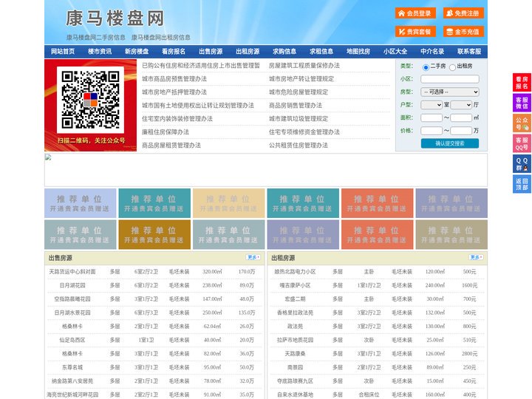
Task: Open the 公共租赁住房管理办法 link
Action: coord(299,145)
